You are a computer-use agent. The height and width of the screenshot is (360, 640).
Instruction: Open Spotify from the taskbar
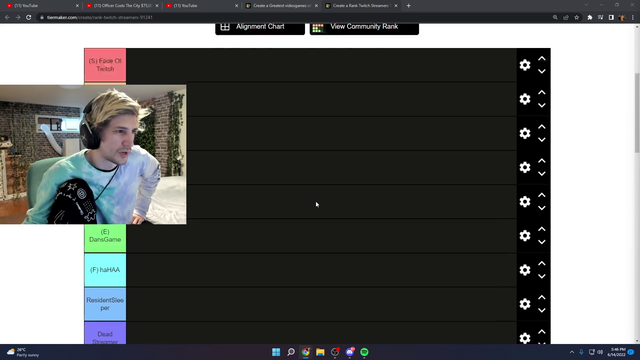pyautogui.click(x=364, y=352)
